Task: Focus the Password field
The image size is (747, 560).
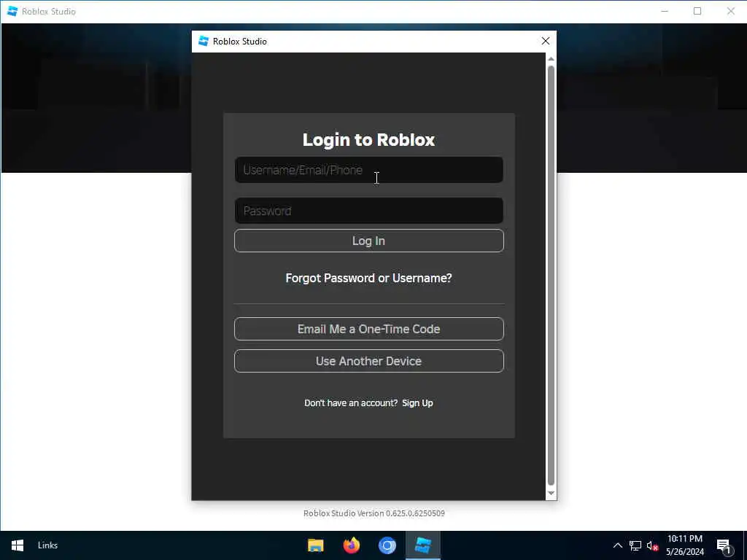Action: coord(368,211)
